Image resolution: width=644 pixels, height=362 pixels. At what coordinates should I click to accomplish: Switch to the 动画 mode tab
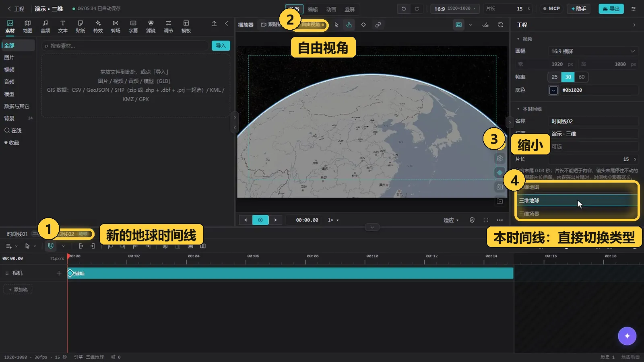(331, 9)
